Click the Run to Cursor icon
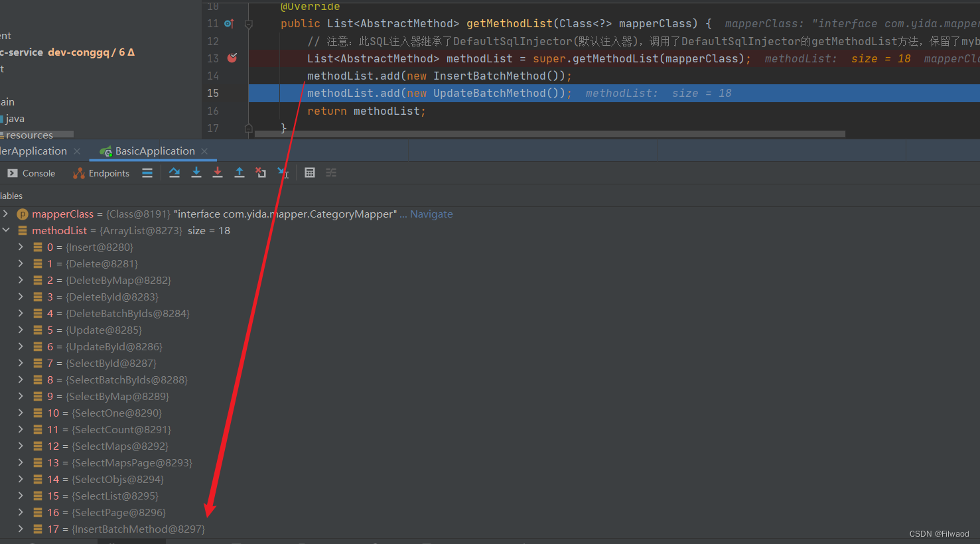The height and width of the screenshot is (544, 980). (283, 172)
